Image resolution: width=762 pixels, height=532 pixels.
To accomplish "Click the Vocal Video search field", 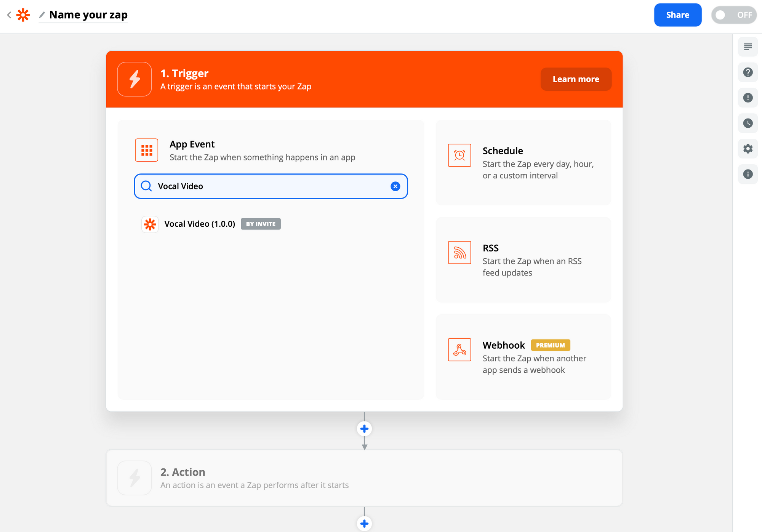I will [267, 186].
